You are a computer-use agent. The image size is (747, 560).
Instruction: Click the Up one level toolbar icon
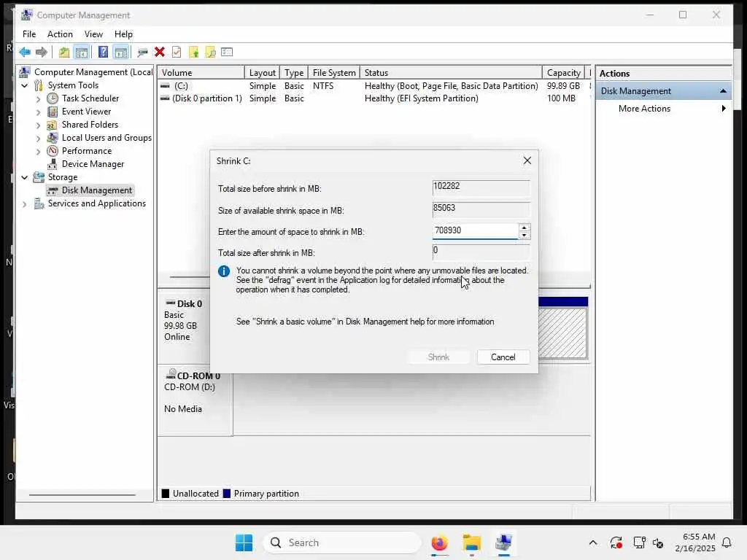64,52
